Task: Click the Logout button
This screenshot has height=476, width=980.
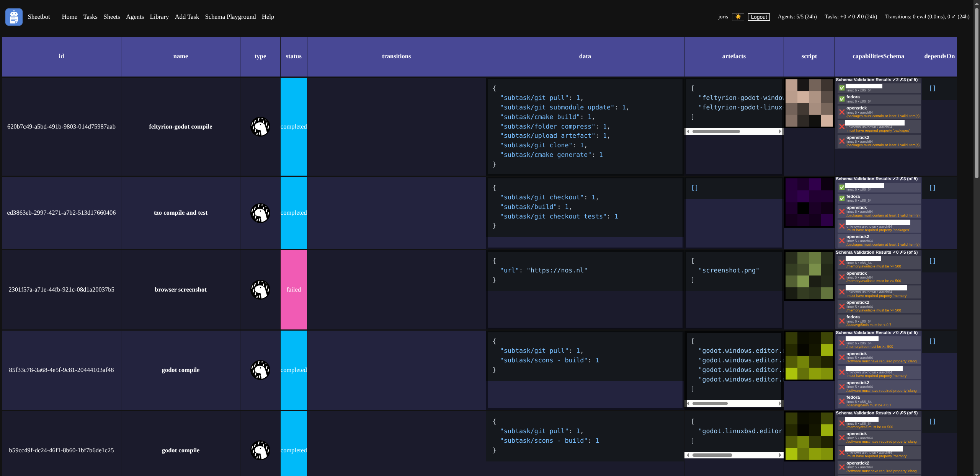Action: [x=759, y=17]
